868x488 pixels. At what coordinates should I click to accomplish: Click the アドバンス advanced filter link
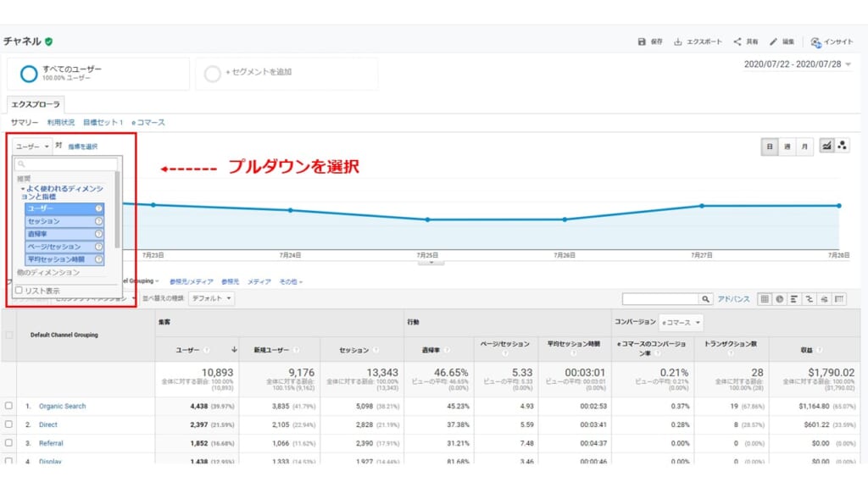coord(733,299)
